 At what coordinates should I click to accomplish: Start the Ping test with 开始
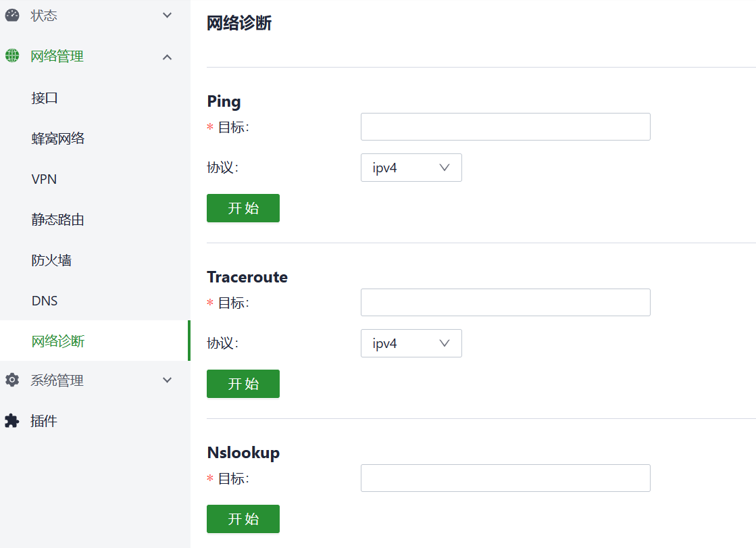[243, 208]
